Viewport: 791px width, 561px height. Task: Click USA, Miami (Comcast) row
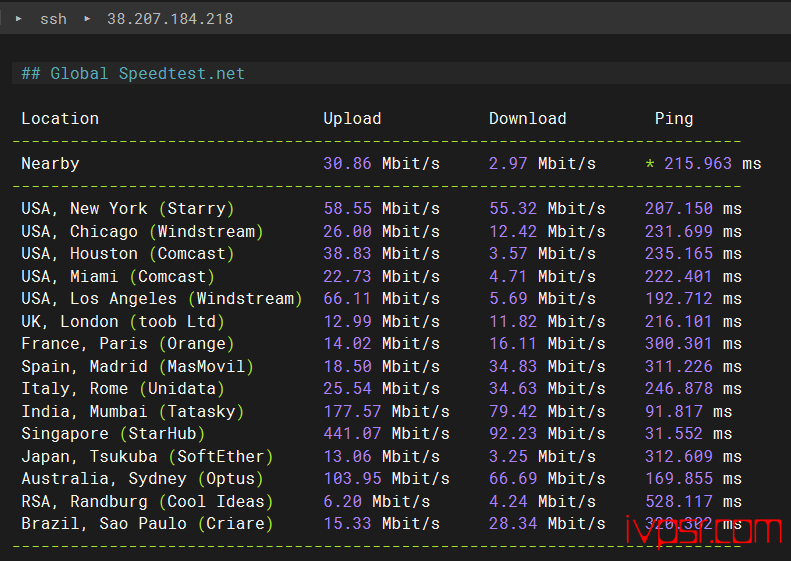pos(118,276)
